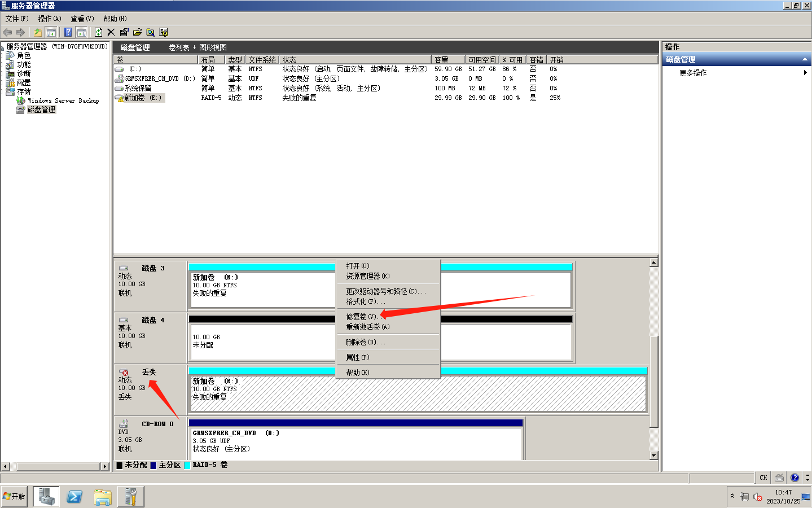The width and height of the screenshot is (812, 508).
Task: Click the black X delete toolbar icon
Action: coord(111,32)
